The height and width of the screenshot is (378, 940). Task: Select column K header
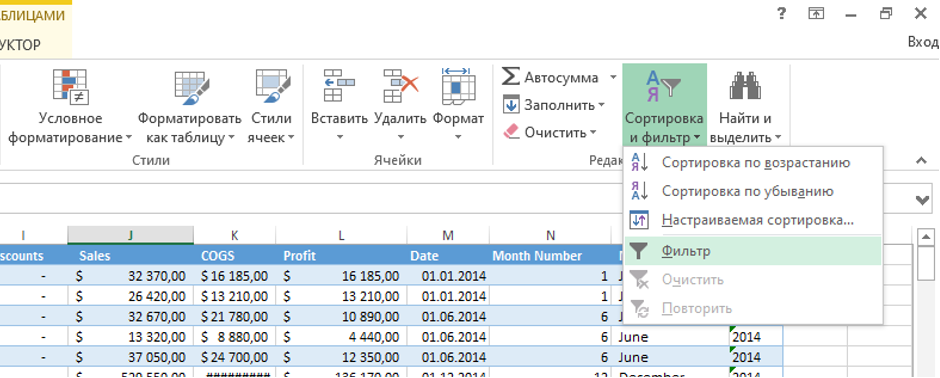click(234, 235)
